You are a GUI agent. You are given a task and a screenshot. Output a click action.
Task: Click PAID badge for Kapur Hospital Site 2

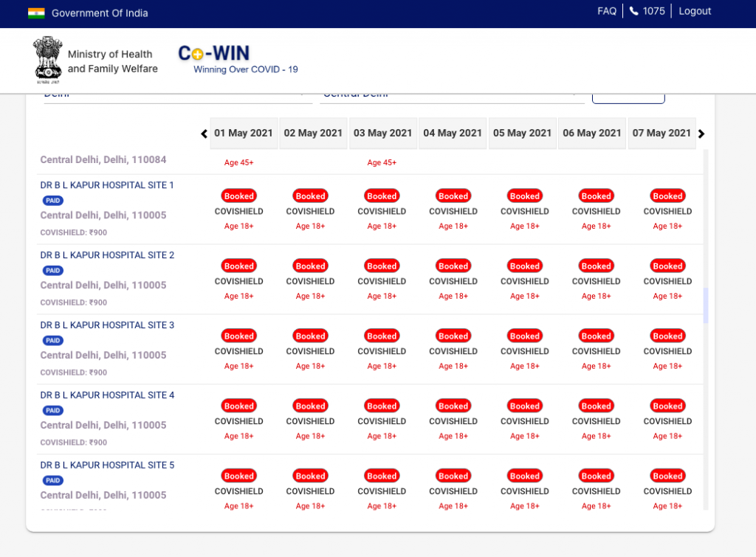pyautogui.click(x=53, y=270)
